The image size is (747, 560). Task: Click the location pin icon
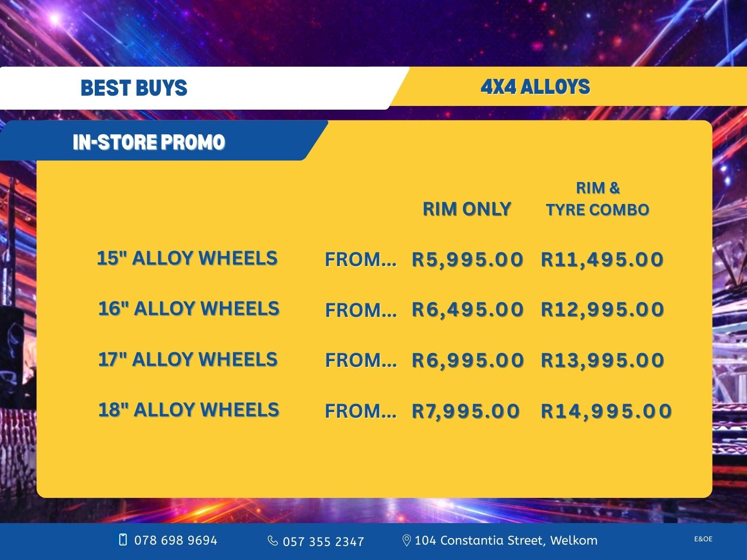(x=406, y=540)
